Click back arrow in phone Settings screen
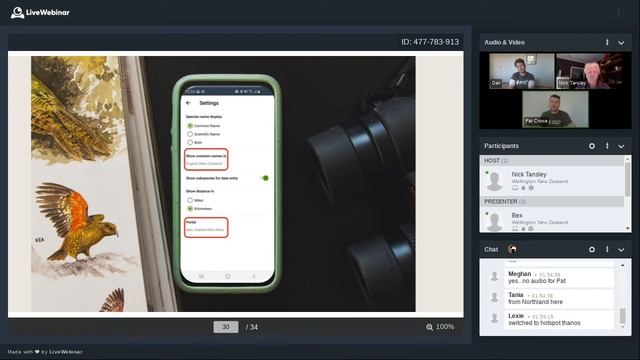Image resolution: width=640 pixels, height=360 pixels. coord(188,103)
